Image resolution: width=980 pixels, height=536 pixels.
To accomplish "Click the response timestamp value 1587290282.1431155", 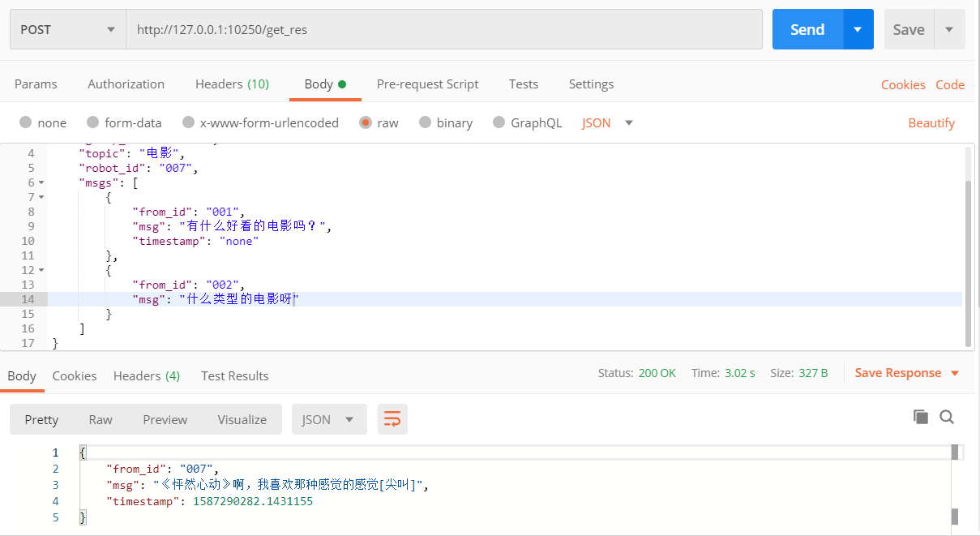I will [252, 501].
